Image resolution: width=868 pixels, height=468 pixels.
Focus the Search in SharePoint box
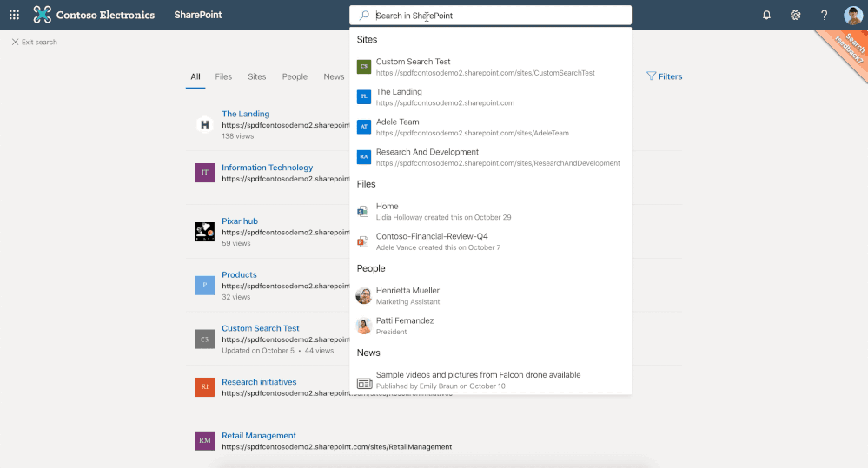pyautogui.click(x=490, y=16)
